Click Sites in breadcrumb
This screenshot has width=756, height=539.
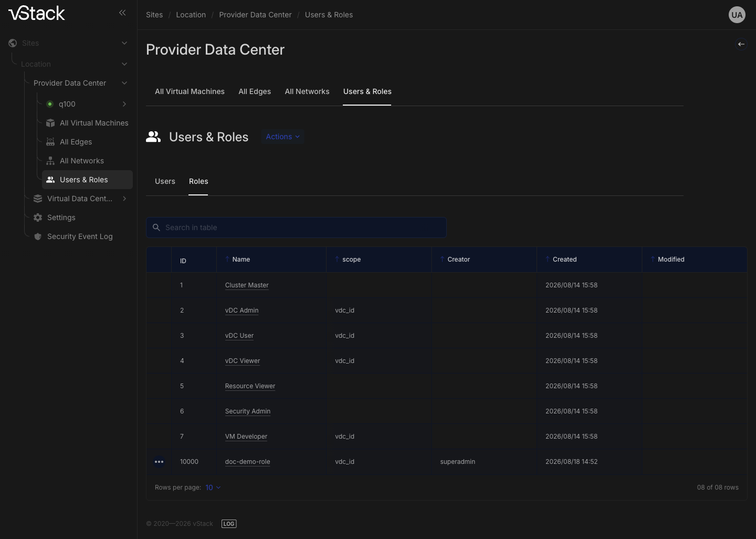pos(154,15)
